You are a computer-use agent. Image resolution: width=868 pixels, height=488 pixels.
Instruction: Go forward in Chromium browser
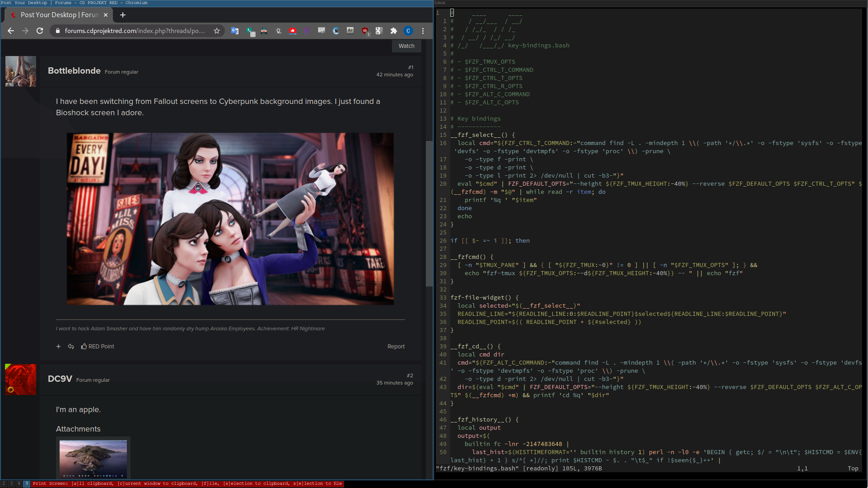(x=25, y=31)
